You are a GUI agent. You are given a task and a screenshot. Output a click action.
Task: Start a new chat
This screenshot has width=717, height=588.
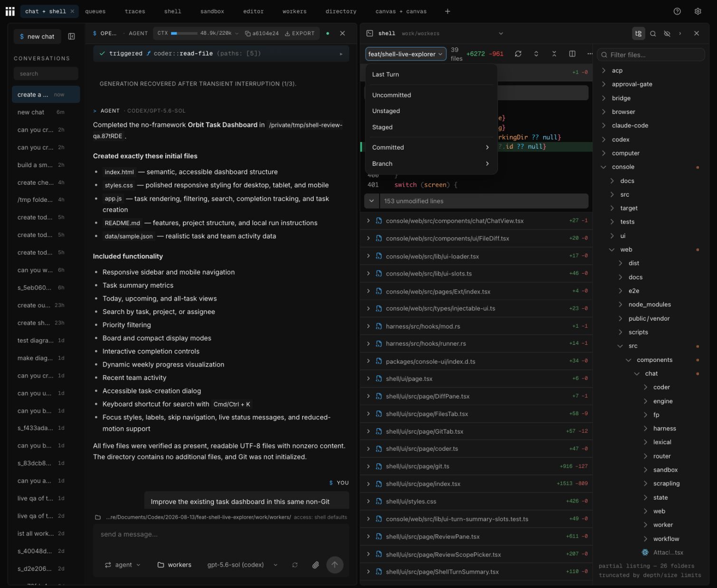pyautogui.click(x=37, y=37)
